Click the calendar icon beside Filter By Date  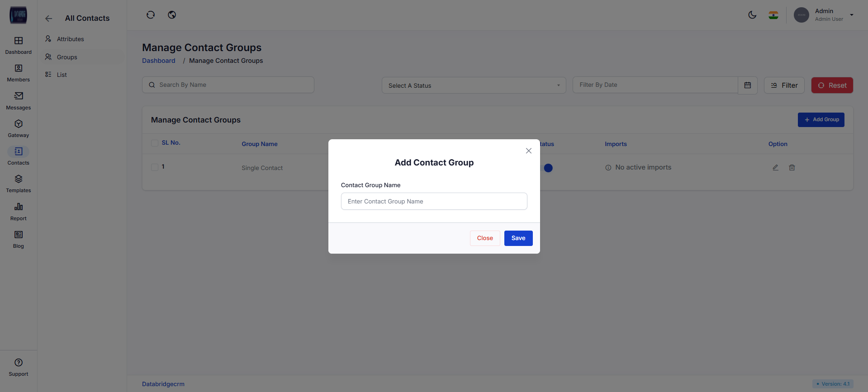click(748, 85)
